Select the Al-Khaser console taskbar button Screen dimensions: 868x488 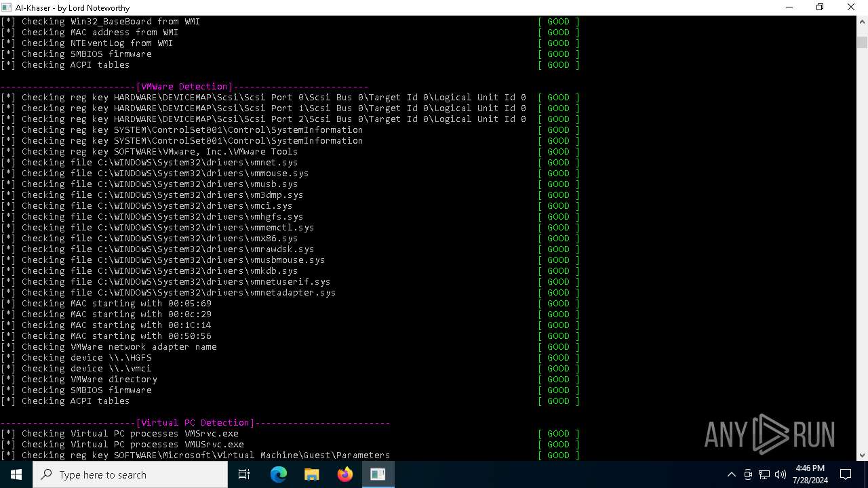click(x=378, y=474)
